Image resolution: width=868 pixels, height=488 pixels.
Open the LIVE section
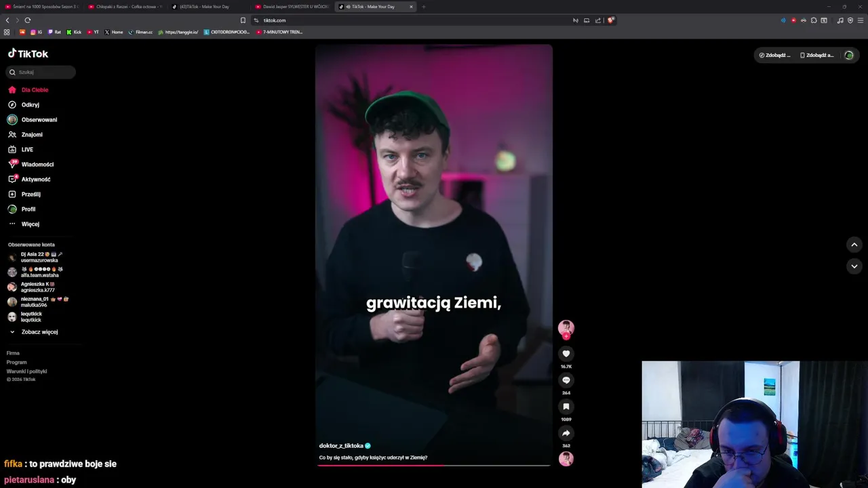pyautogui.click(x=20, y=149)
